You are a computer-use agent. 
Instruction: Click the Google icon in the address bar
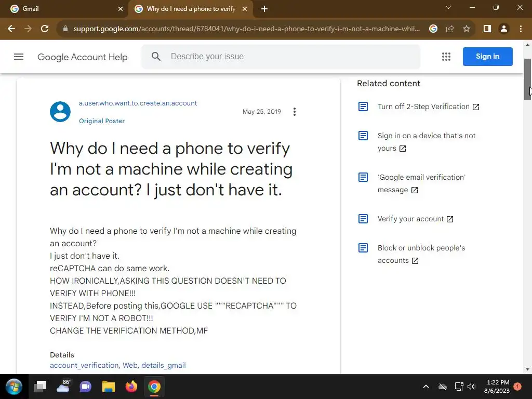point(433,29)
